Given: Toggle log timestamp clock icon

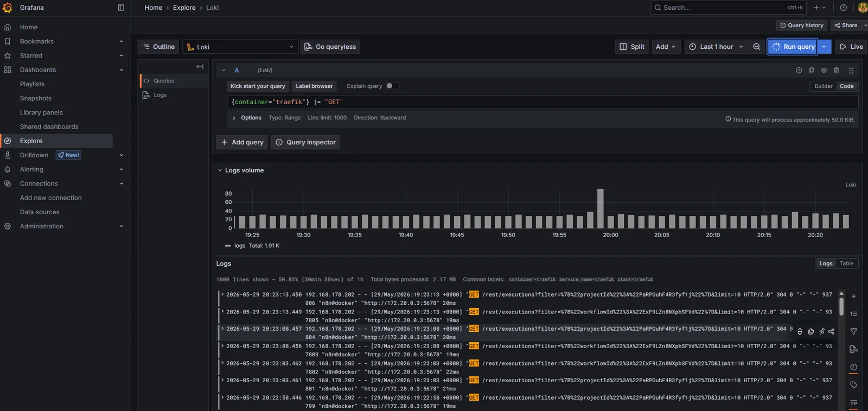Looking at the screenshot, I should click(x=853, y=367).
